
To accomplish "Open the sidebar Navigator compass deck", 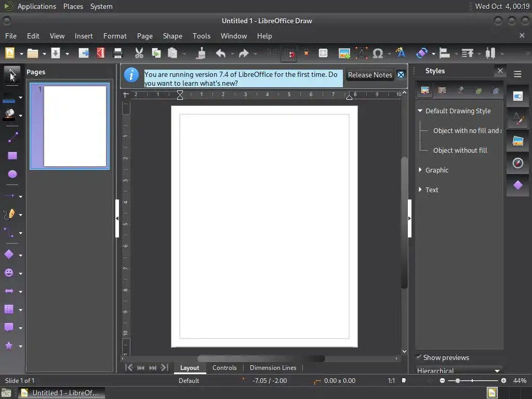I will pos(518,163).
